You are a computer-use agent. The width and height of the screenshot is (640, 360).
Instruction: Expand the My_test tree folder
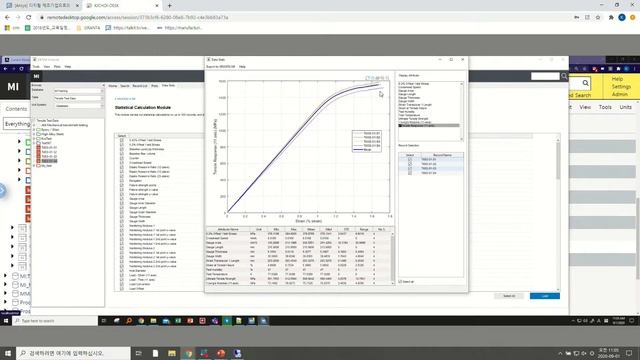coord(34,166)
